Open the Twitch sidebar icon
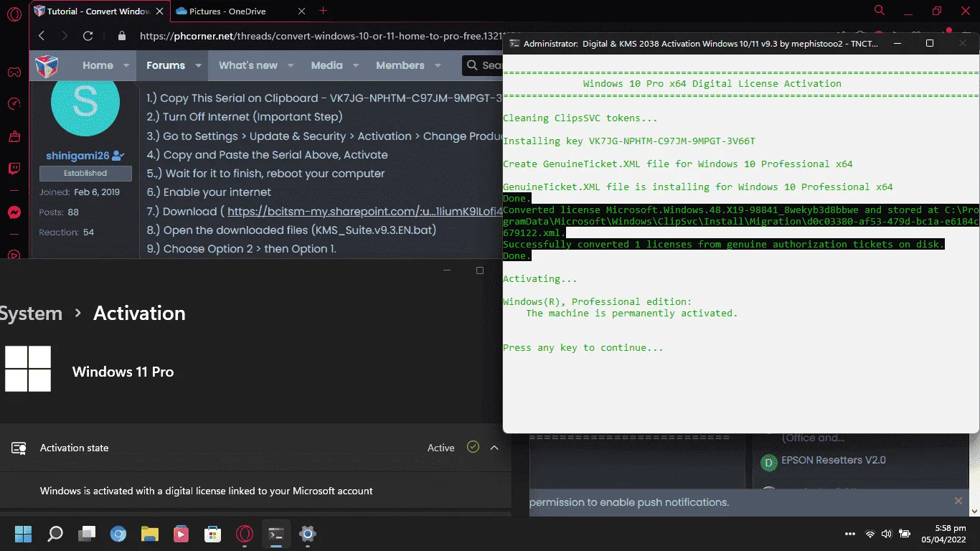The height and width of the screenshot is (551, 980). pyautogui.click(x=14, y=169)
